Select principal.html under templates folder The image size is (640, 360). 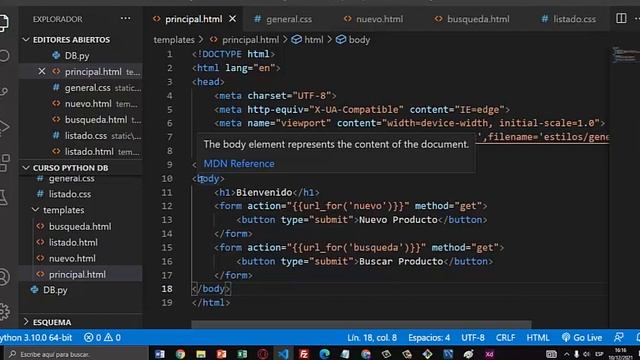coord(81,274)
